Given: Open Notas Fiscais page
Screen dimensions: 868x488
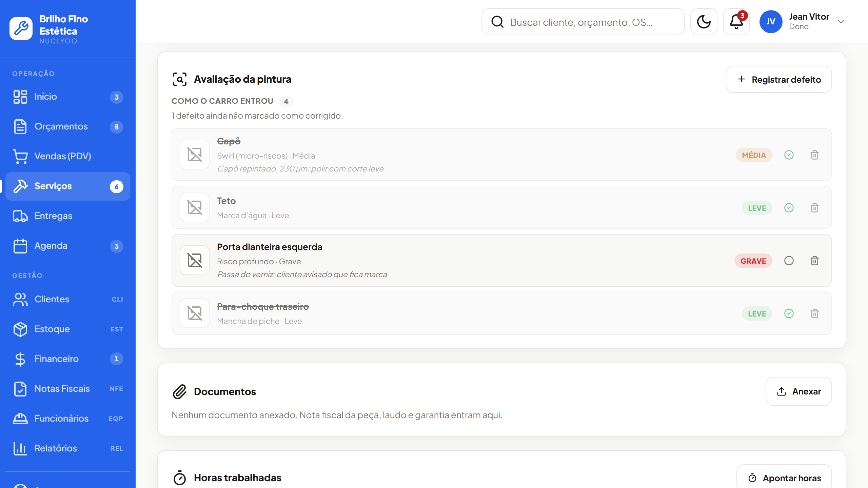Looking at the screenshot, I should [x=68, y=389].
